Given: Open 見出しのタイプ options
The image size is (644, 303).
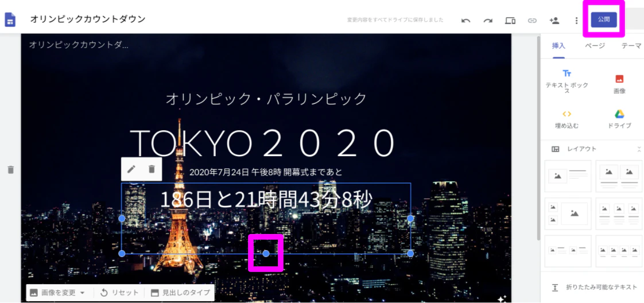Looking at the screenshot, I should [x=180, y=293].
